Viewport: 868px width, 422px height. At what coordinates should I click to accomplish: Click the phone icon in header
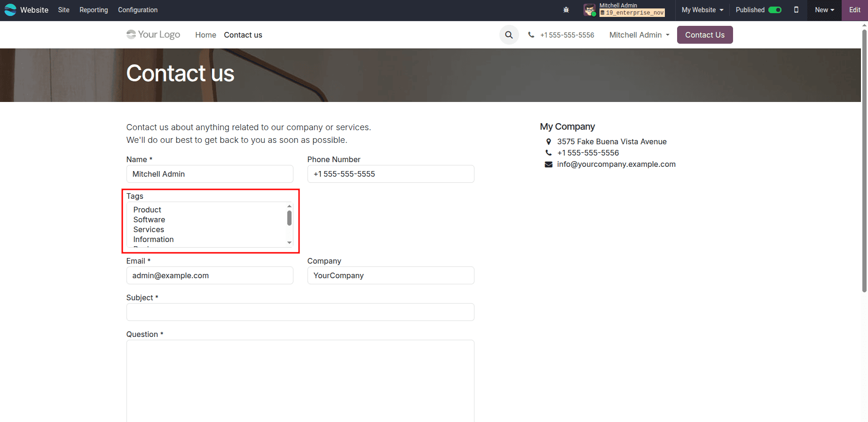(x=531, y=35)
